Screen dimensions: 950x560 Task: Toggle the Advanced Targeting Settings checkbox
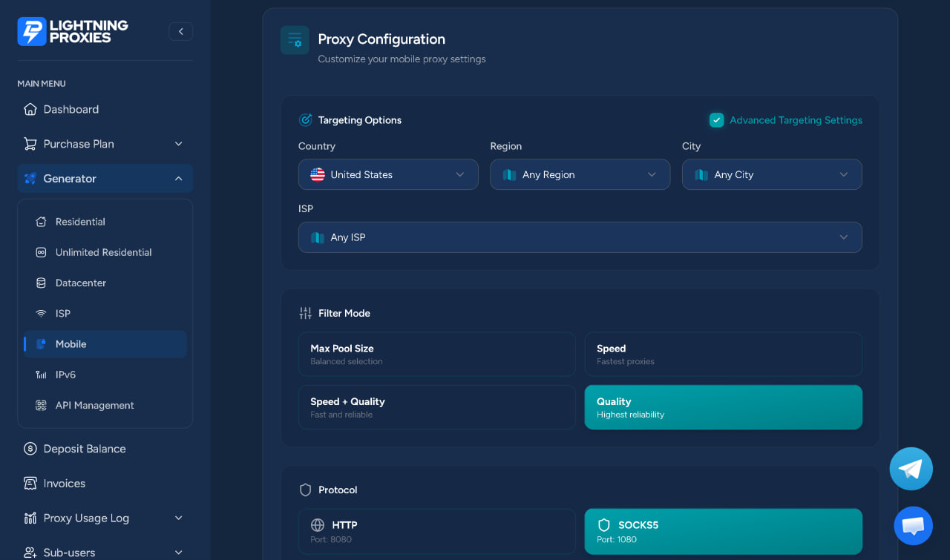click(x=716, y=120)
